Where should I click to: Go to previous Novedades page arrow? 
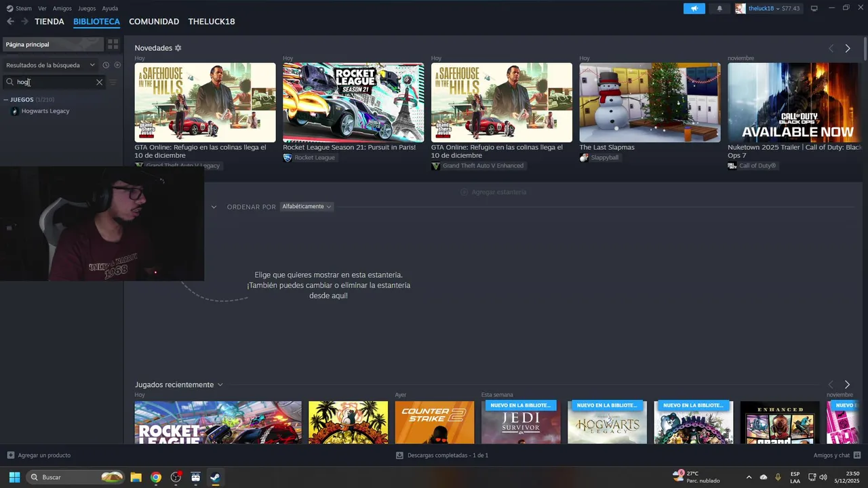831,48
